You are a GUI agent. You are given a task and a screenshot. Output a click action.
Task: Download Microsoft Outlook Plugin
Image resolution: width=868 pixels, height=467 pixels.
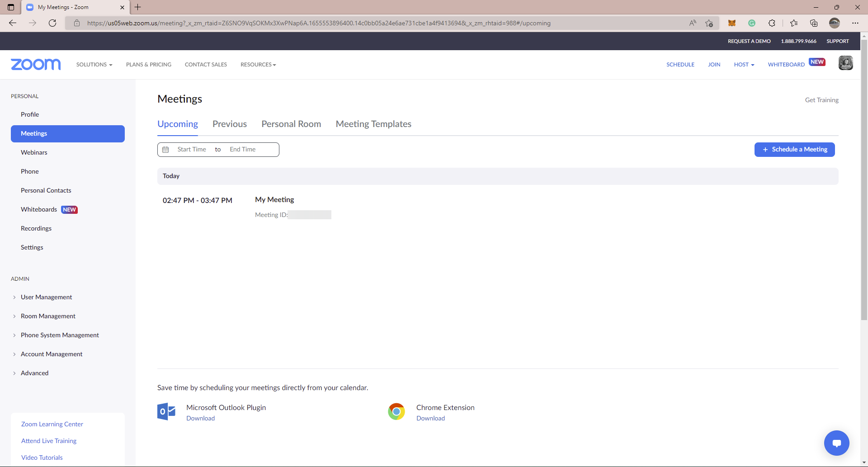(x=200, y=418)
